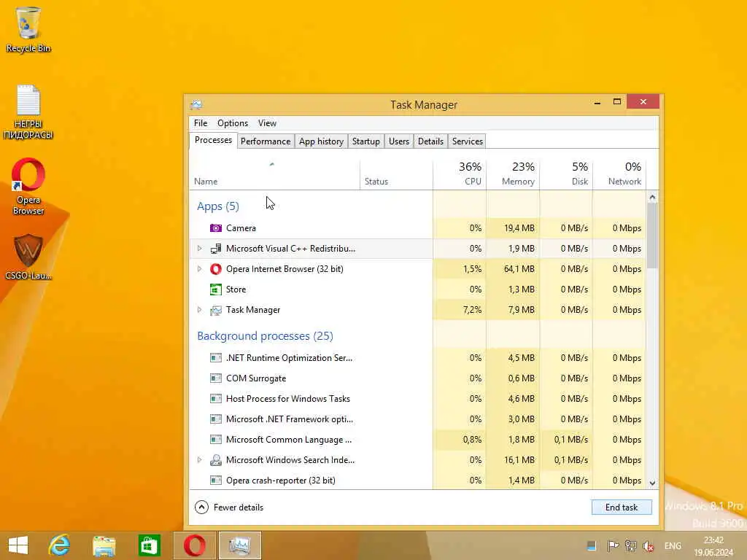Screen dimensions: 747x560
Task: Click the muted volume tray icon
Action: [x=649, y=546]
